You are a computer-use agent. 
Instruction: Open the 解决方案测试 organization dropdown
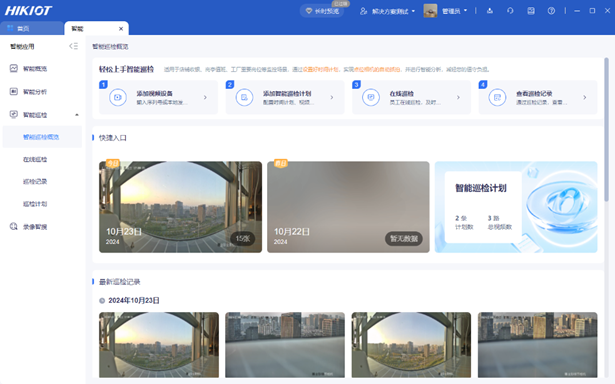pos(387,11)
